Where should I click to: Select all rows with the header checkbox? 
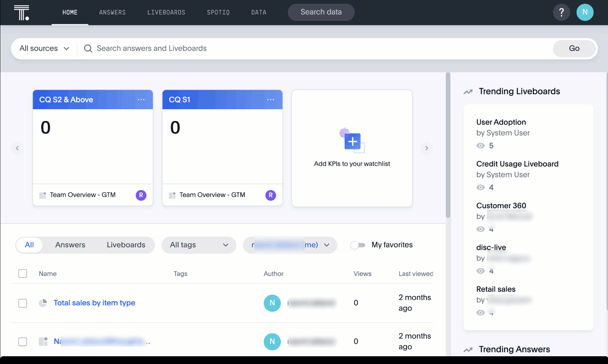23,274
